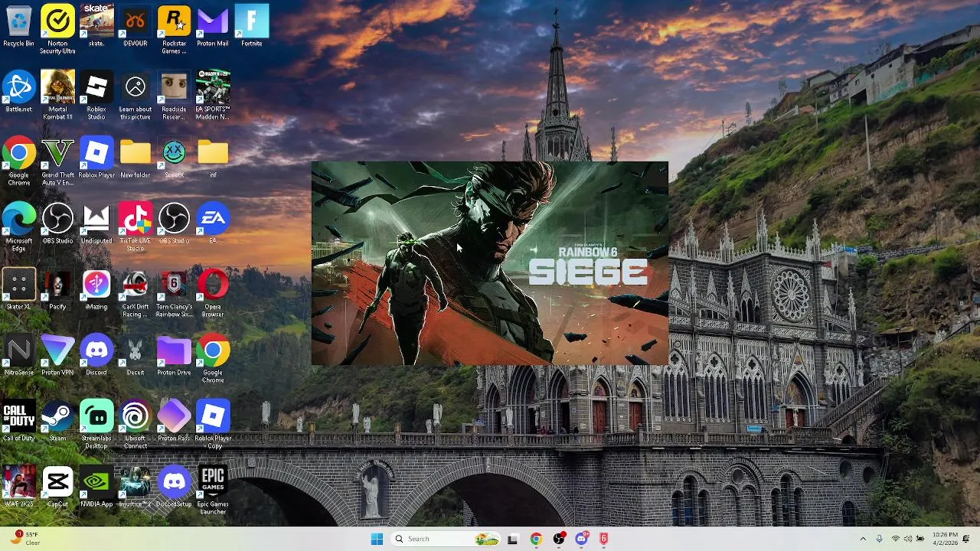Click the Rainbow Six Siege splash image
Viewport: 980px width, 551px height.
[490, 263]
